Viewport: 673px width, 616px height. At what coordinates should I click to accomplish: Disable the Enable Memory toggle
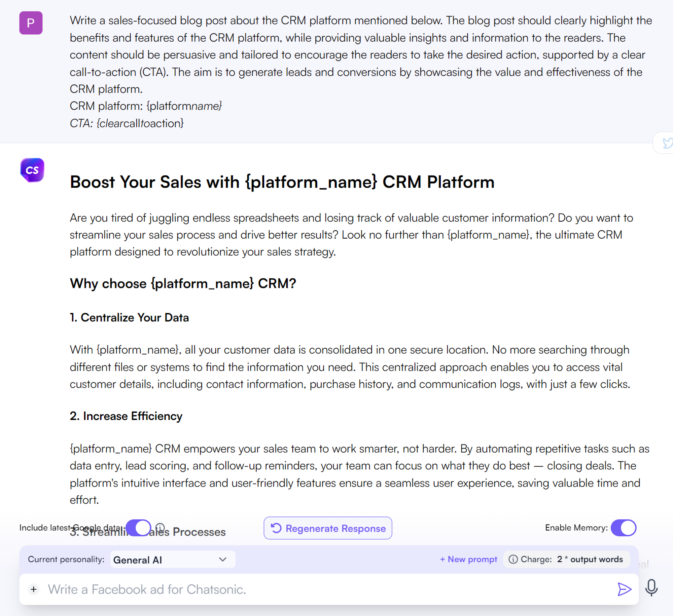624,528
